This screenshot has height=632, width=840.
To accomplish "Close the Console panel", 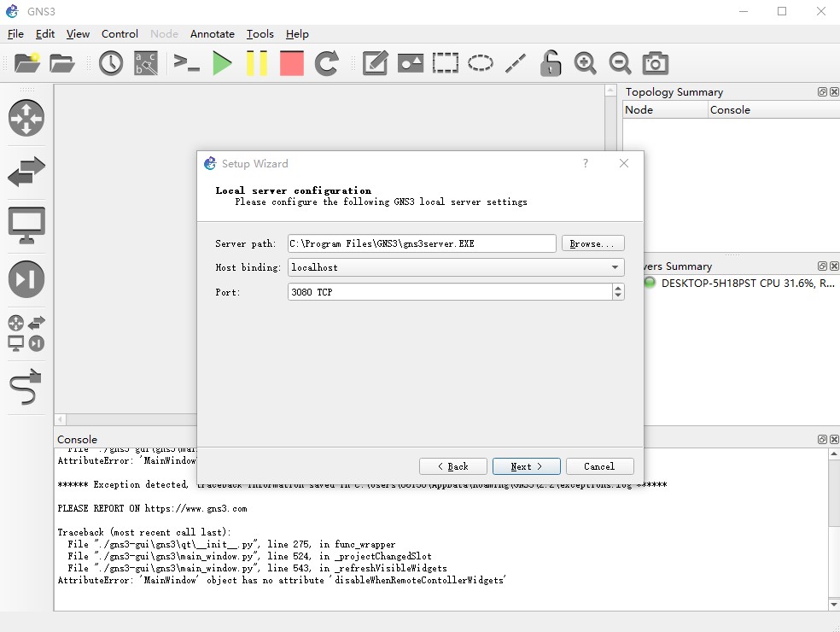I will click(834, 439).
